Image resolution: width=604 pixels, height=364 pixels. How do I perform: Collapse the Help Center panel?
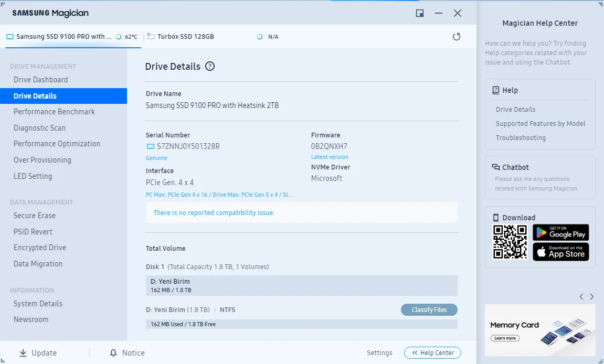432,353
